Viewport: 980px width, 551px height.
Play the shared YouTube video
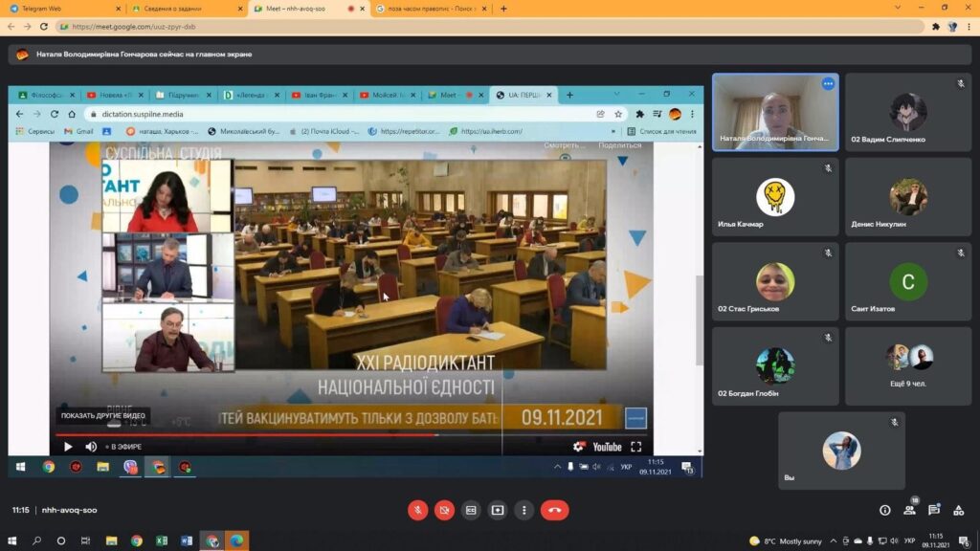(68, 447)
